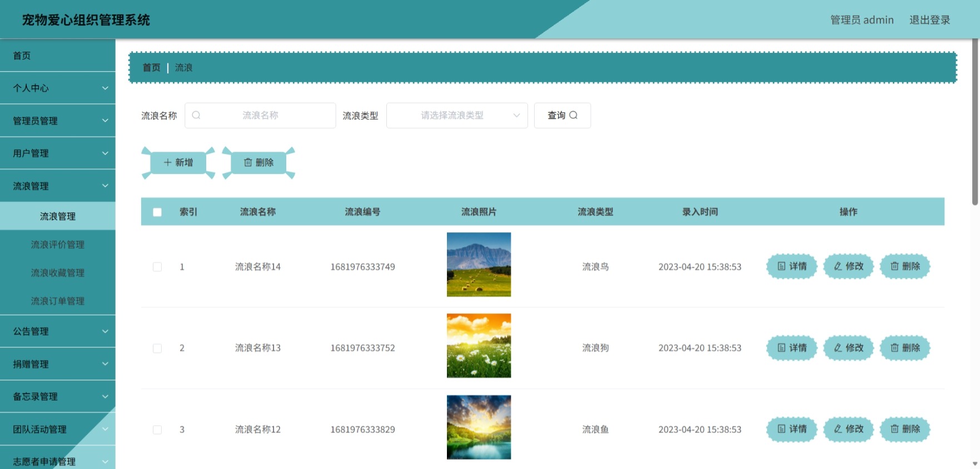This screenshot has height=469, width=980.
Task: Click 删除 trash icon for 流浪名称14
Action: pos(894,266)
